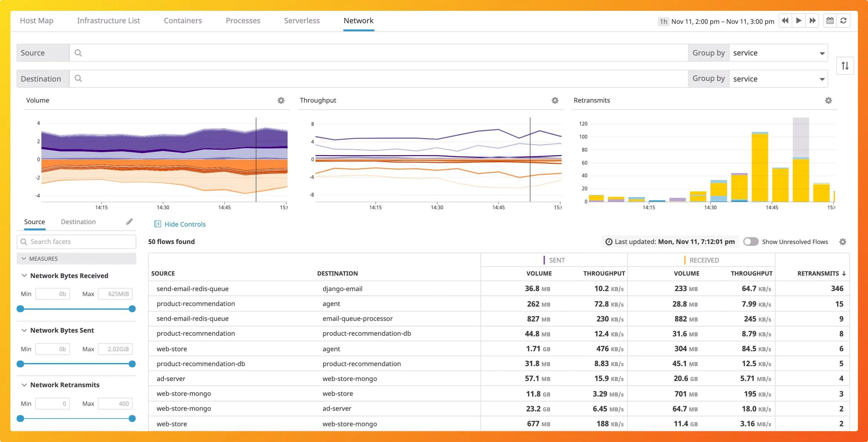Select the 1h time span badge
Viewport: 868px width, 442px height.
663,22
